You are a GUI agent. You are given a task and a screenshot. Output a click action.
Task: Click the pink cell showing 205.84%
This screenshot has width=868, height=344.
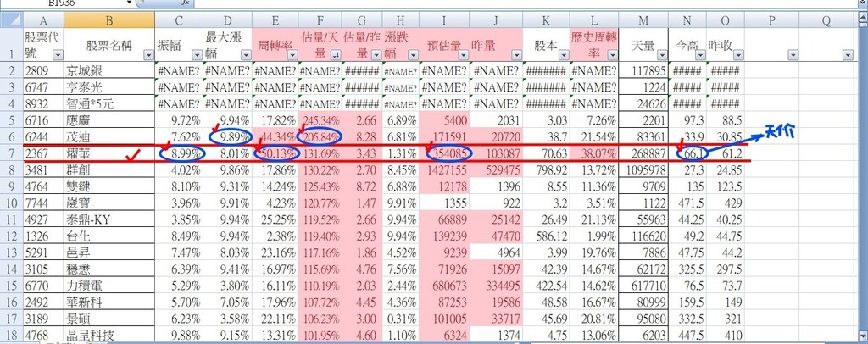click(320, 136)
